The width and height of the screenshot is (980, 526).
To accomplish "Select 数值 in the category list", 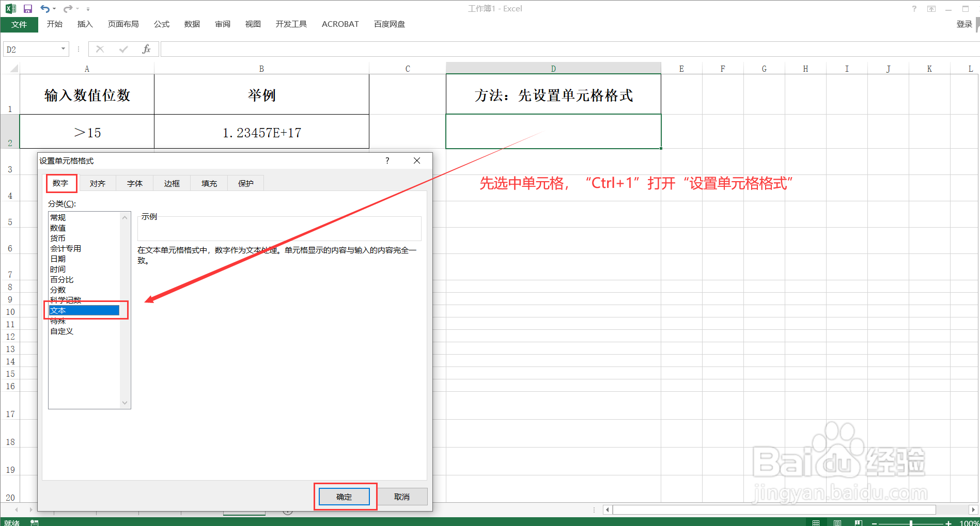I will (84, 228).
